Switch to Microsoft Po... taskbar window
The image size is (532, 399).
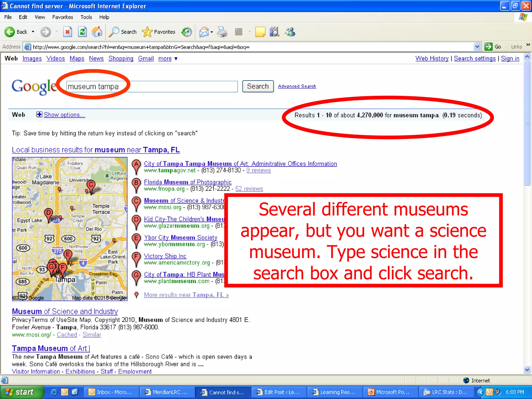click(390, 392)
